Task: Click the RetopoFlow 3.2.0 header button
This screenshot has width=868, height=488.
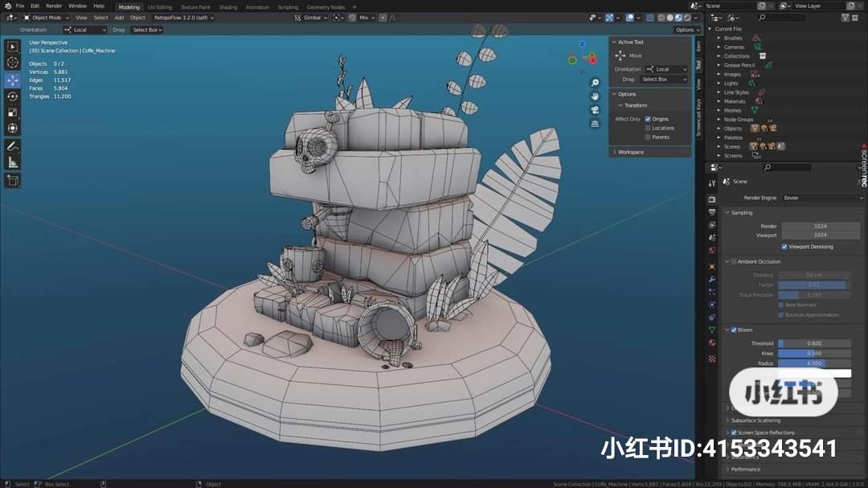Action: tap(183, 18)
